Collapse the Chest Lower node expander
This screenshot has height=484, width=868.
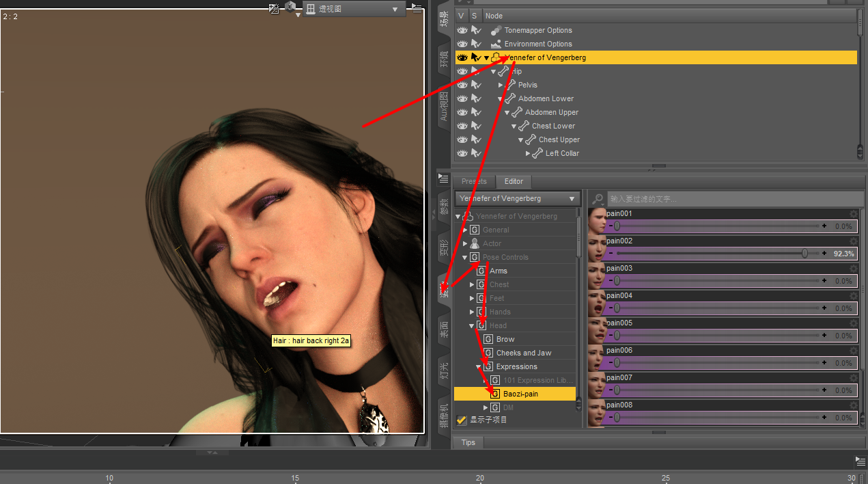(x=514, y=126)
